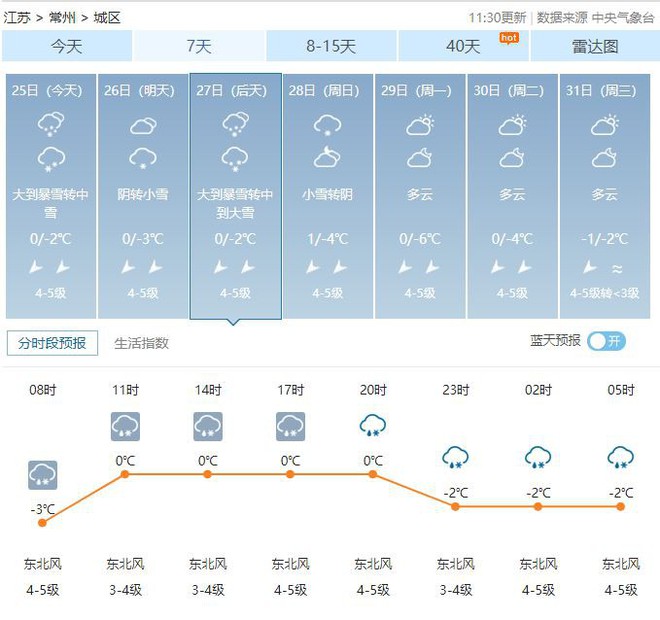Click the hot badge on 40天
Screen dimensions: 660x620
click(x=509, y=38)
